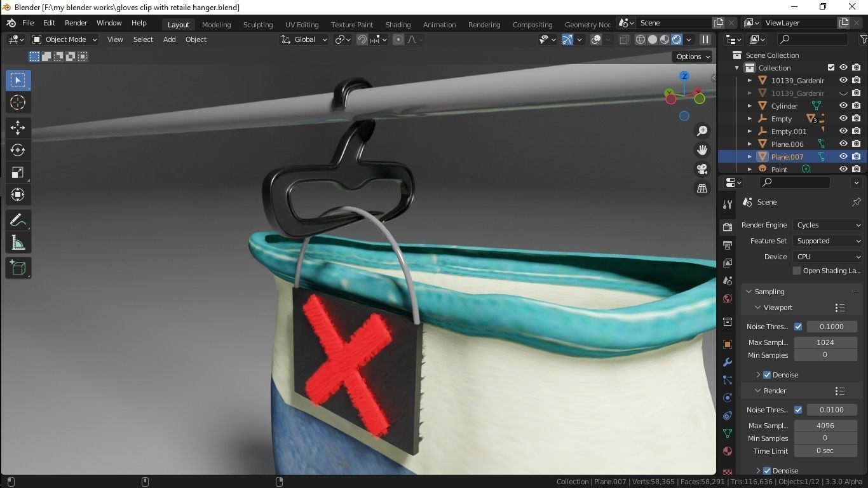Click the Zoom viewport magnifier icon

tap(702, 131)
